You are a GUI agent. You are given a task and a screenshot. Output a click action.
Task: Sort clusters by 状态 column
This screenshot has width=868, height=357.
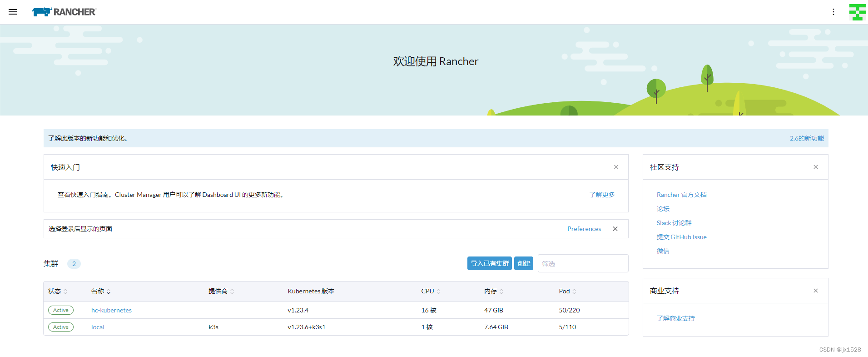(x=58, y=291)
